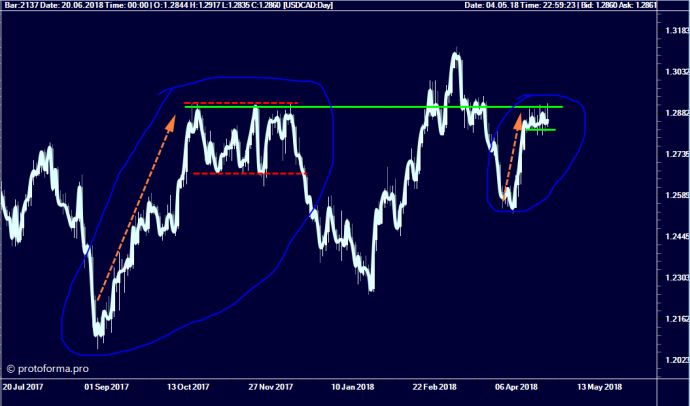Click the 22 Feb 2018 date marker
The width and height of the screenshot is (690, 406).
tap(434, 386)
